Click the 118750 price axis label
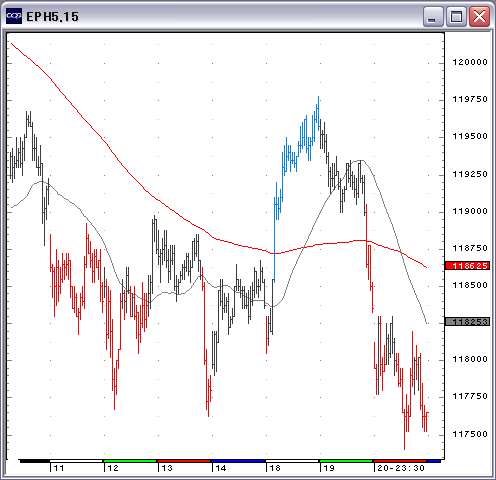 click(470, 248)
